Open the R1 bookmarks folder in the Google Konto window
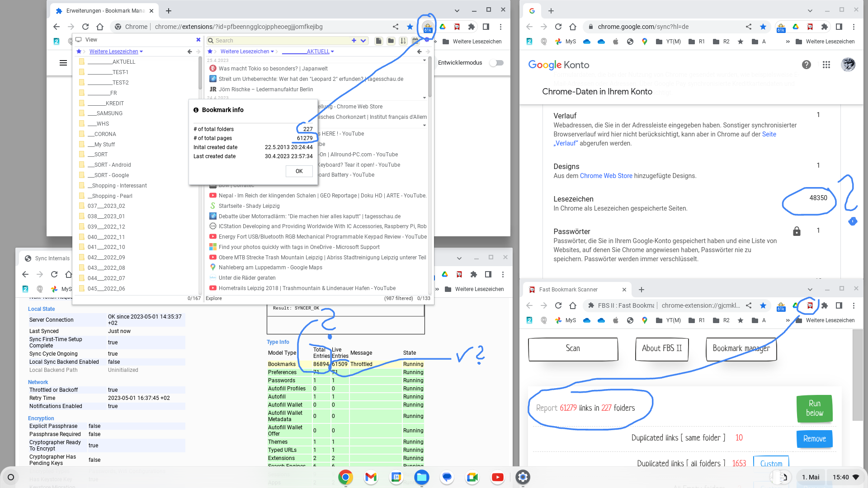Viewport: 868px width, 488px height. 697,42
